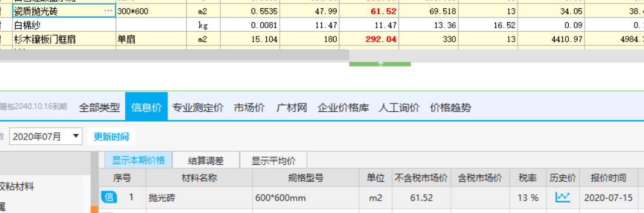644x213 pixels.
Task: Click the 13 % tax rate cell
Action: click(528, 198)
